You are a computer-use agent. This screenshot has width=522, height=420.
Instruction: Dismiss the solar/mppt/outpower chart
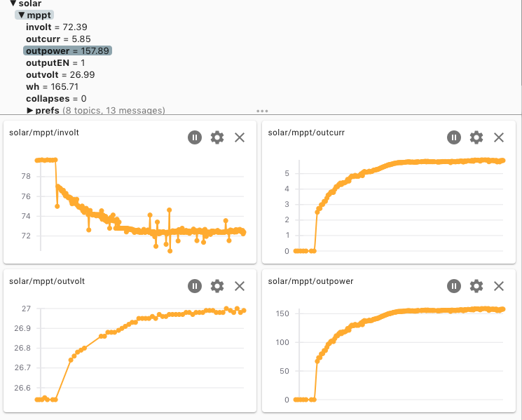499,286
